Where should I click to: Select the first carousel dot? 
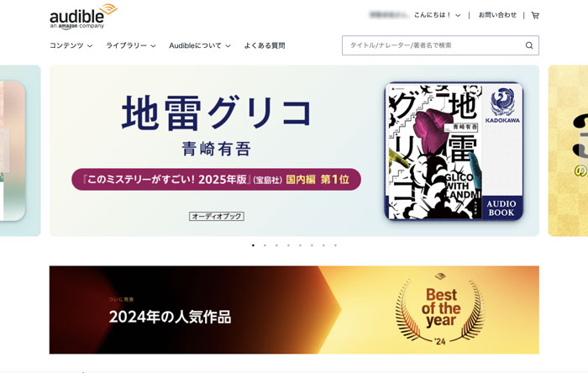pyautogui.click(x=253, y=245)
